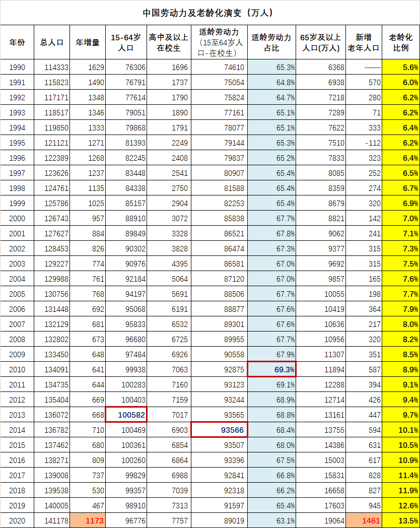Screen dimensions: 420x528
Task: Click the 适龄劳动力占比 column header
Action: click(271, 42)
